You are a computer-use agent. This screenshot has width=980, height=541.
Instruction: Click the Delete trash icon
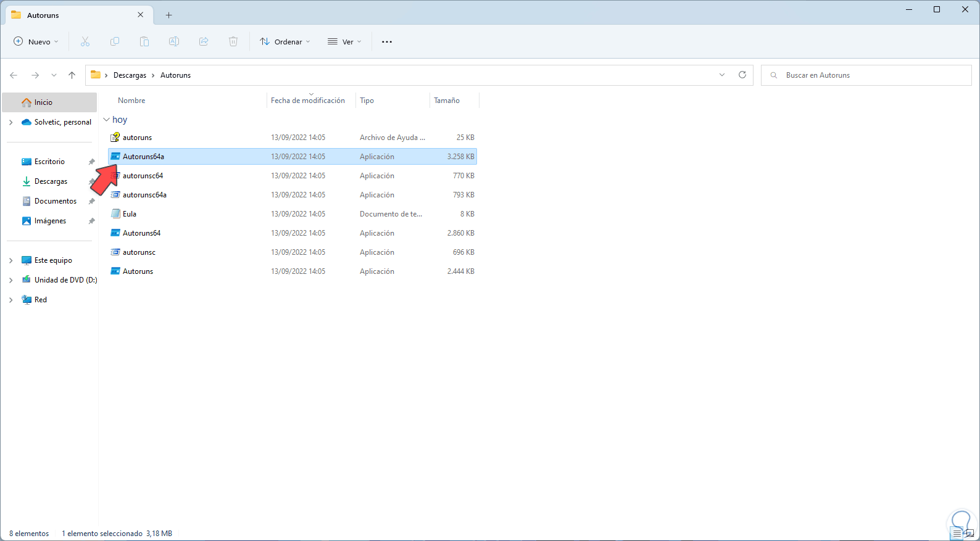[233, 41]
